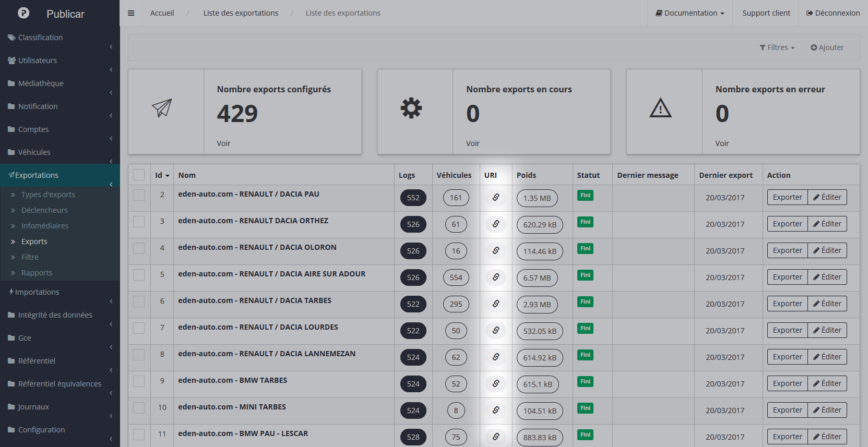
Task: Click the paper plane icon in the configured exports card
Action: click(x=162, y=108)
